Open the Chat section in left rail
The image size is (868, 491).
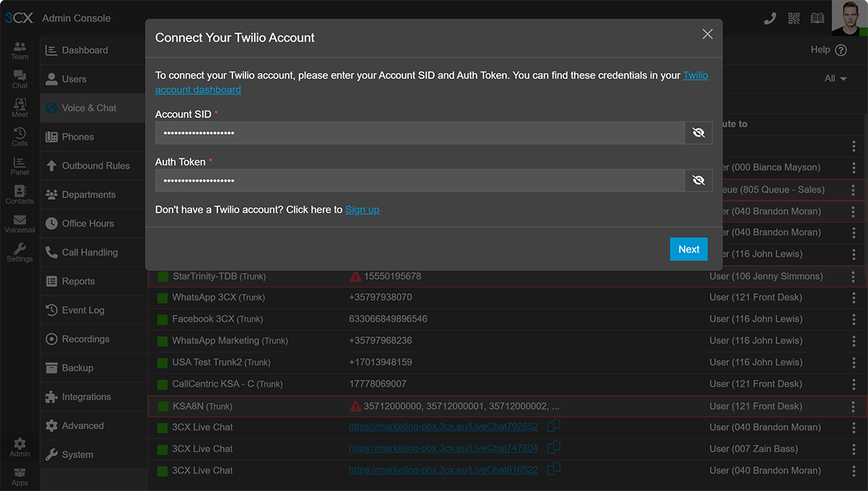tap(19, 79)
